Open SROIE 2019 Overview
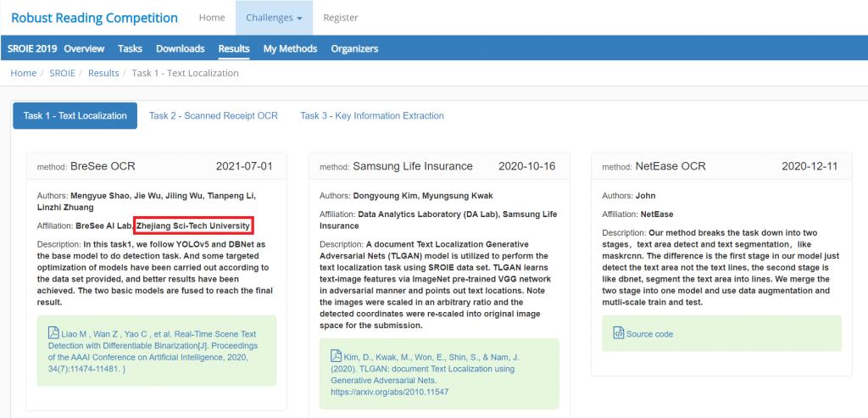Viewport: 868px width, 418px height. [x=84, y=48]
